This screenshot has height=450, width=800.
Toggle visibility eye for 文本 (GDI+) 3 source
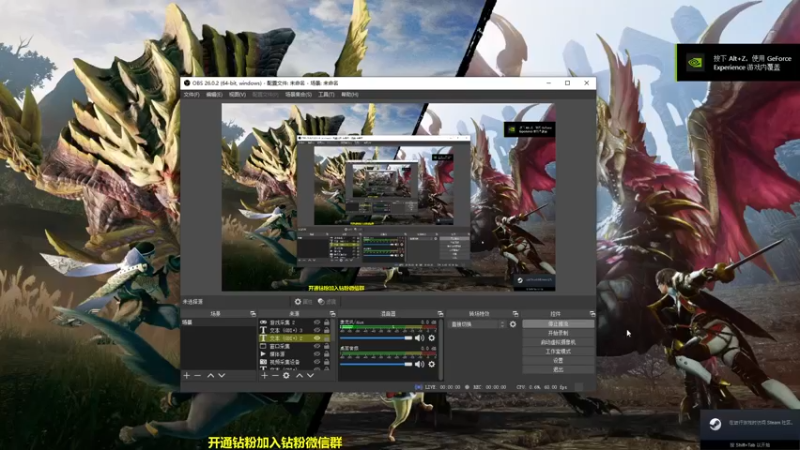click(317, 330)
